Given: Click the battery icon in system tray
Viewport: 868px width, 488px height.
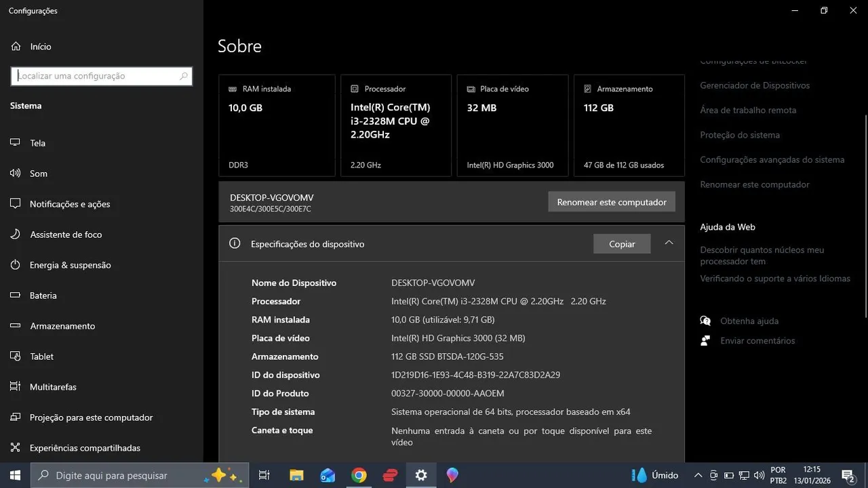Looking at the screenshot, I should 729,475.
